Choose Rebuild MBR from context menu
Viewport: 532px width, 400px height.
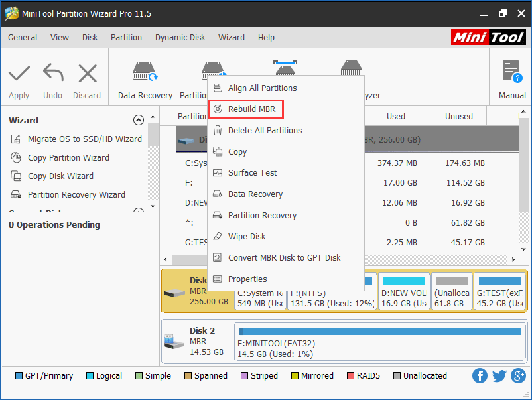pyautogui.click(x=246, y=109)
